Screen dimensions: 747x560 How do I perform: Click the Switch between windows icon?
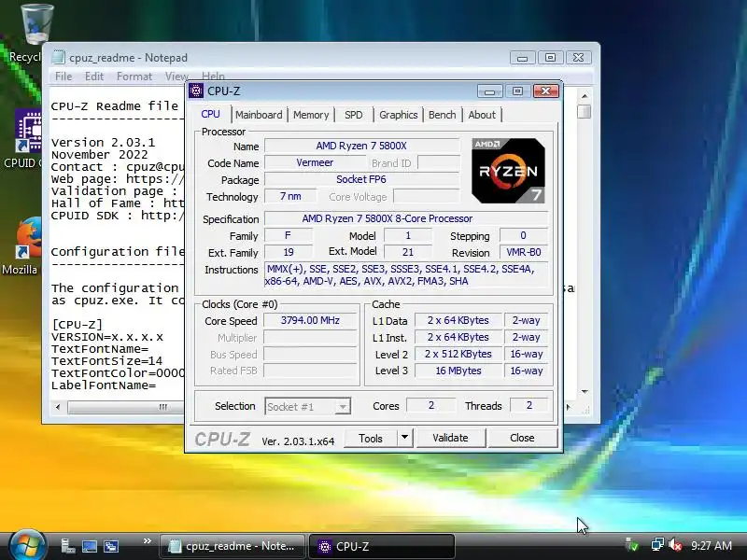pyautogui.click(x=111, y=546)
